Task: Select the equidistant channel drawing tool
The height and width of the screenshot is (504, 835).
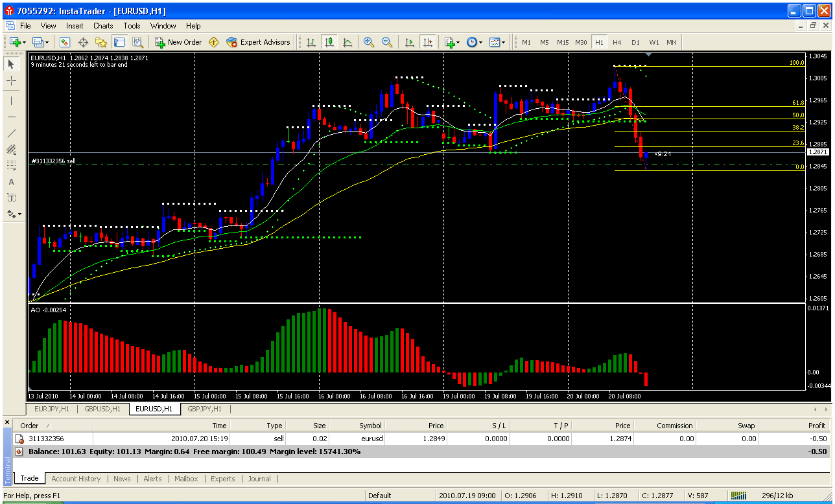Action: coord(11,149)
